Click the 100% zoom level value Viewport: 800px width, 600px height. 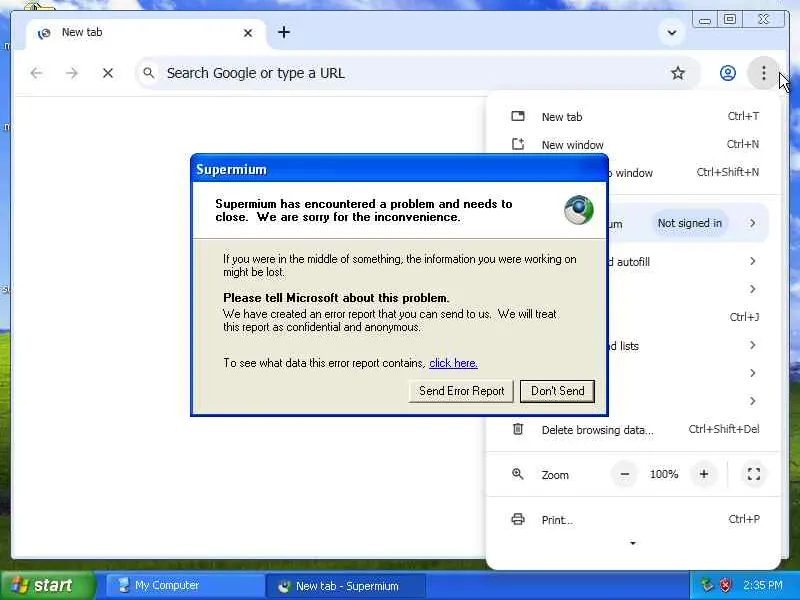pos(664,474)
